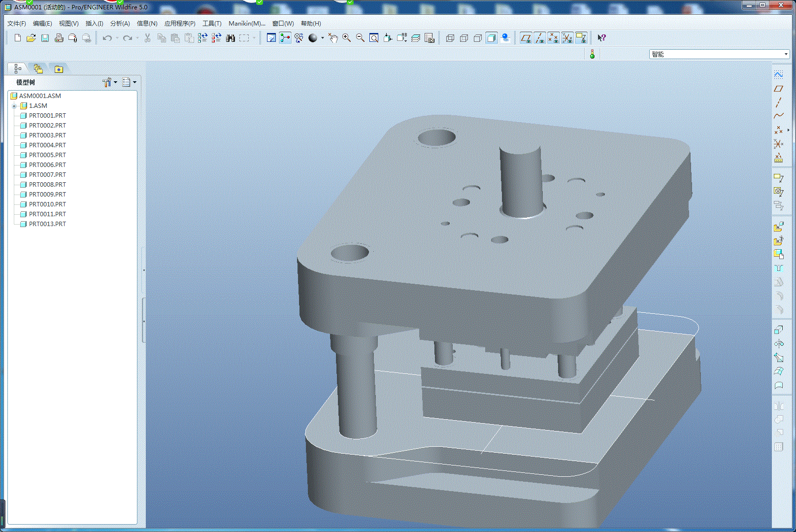Viewport: 796px width, 532px height.
Task: Create a new file with the blank page icon
Action: pos(18,38)
